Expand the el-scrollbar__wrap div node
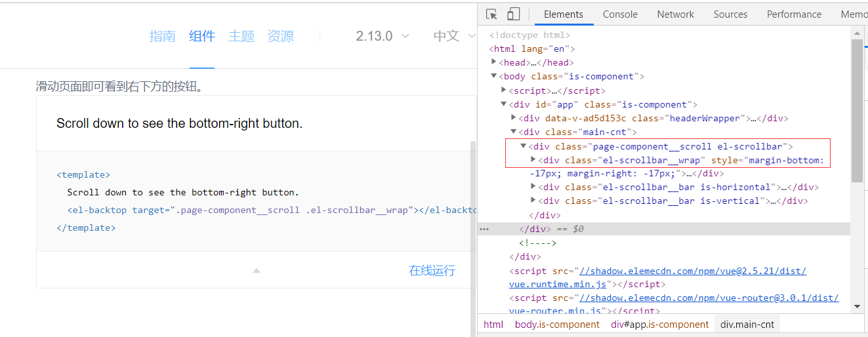 [x=533, y=160]
